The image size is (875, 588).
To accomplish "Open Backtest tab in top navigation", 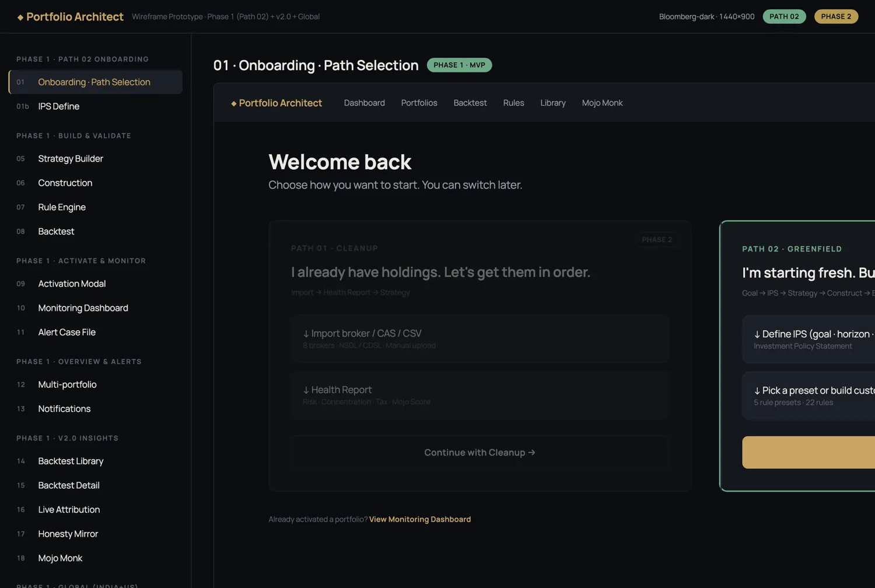I will pyautogui.click(x=470, y=103).
